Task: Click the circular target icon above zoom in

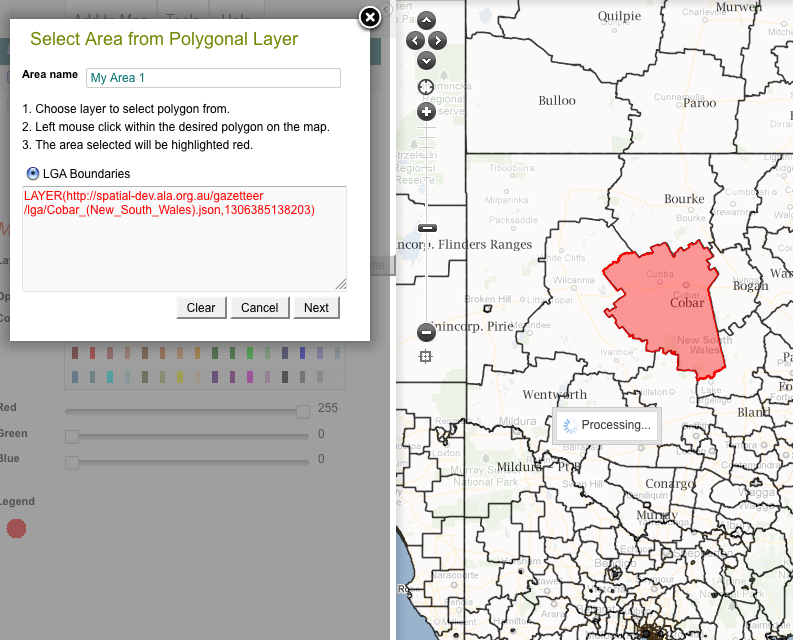Action: [x=426, y=87]
